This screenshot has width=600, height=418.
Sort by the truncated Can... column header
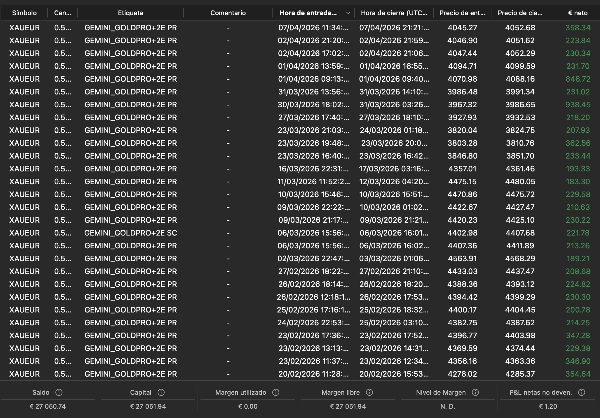[x=62, y=13]
